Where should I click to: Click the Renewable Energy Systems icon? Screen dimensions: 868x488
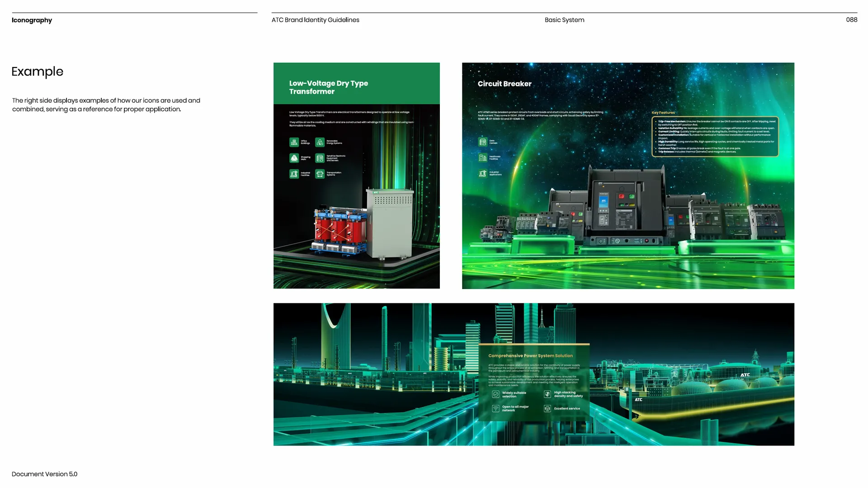coord(320,142)
